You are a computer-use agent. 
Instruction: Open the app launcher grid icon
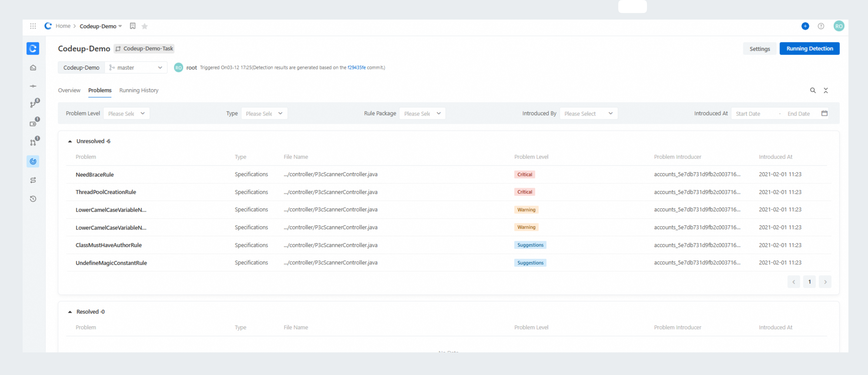(33, 26)
